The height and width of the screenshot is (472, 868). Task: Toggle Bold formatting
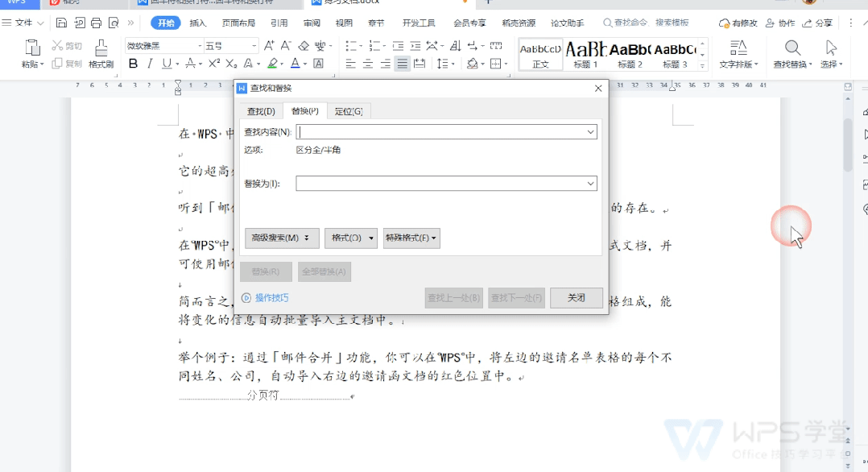click(x=133, y=64)
